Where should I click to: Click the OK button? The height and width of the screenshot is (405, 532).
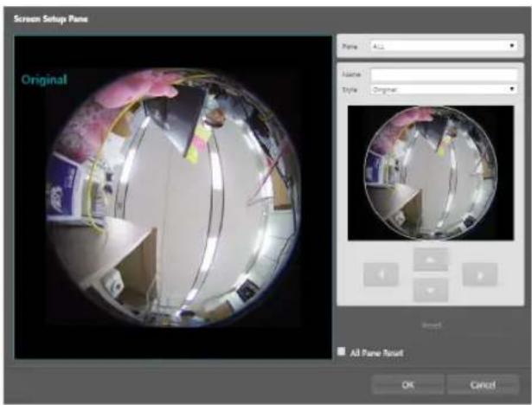coord(407,385)
